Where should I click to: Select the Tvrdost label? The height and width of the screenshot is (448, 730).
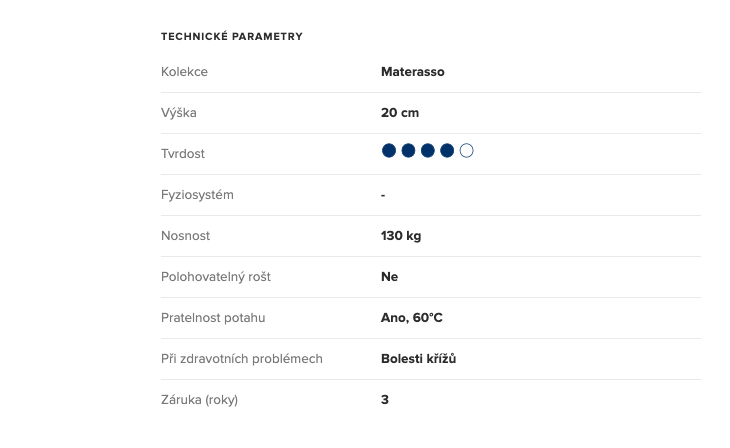(x=183, y=154)
